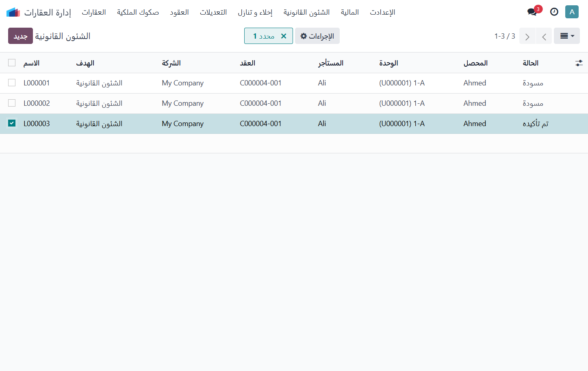
Task: Sort by the المستأجر column header
Action: (331, 63)
